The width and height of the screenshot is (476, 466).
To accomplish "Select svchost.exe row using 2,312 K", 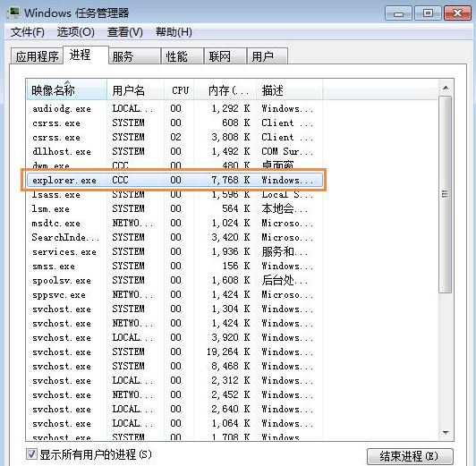I will point(174,380).
